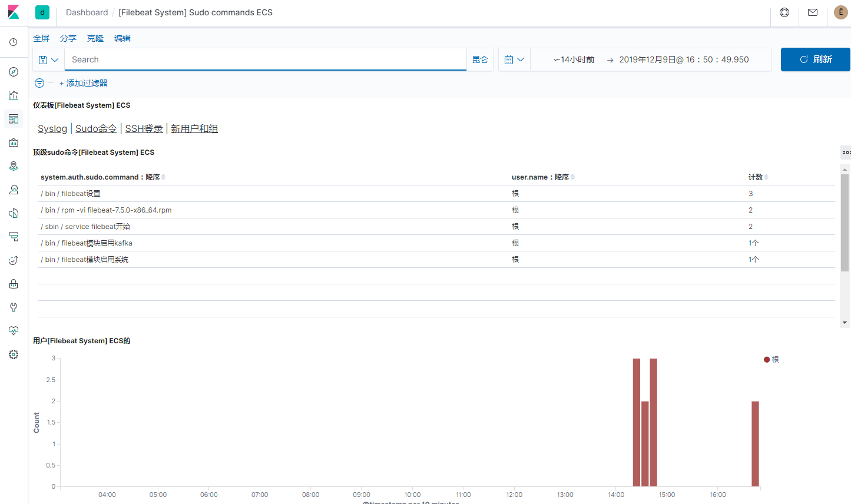Click the Search query field
This screenshot has height=504, width=851.
[x=266, y=59]
